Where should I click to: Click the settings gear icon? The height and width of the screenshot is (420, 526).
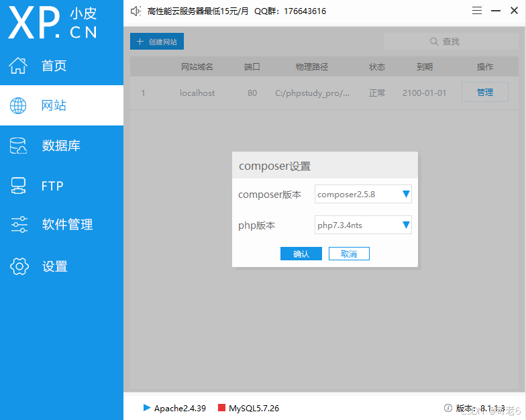point(19,266)
